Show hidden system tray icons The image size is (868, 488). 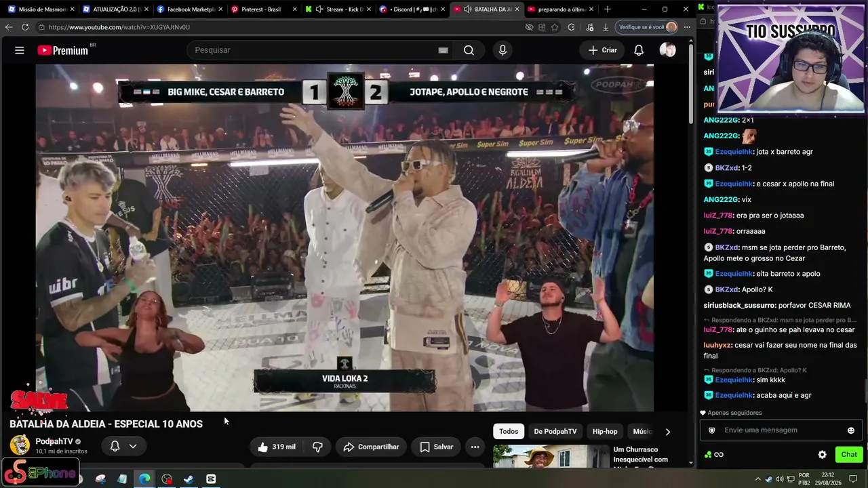758,479
